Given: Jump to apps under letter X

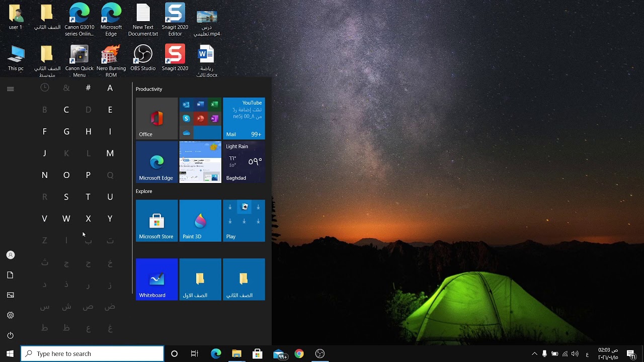Looking at the screenshot, I should click(88, 219).
